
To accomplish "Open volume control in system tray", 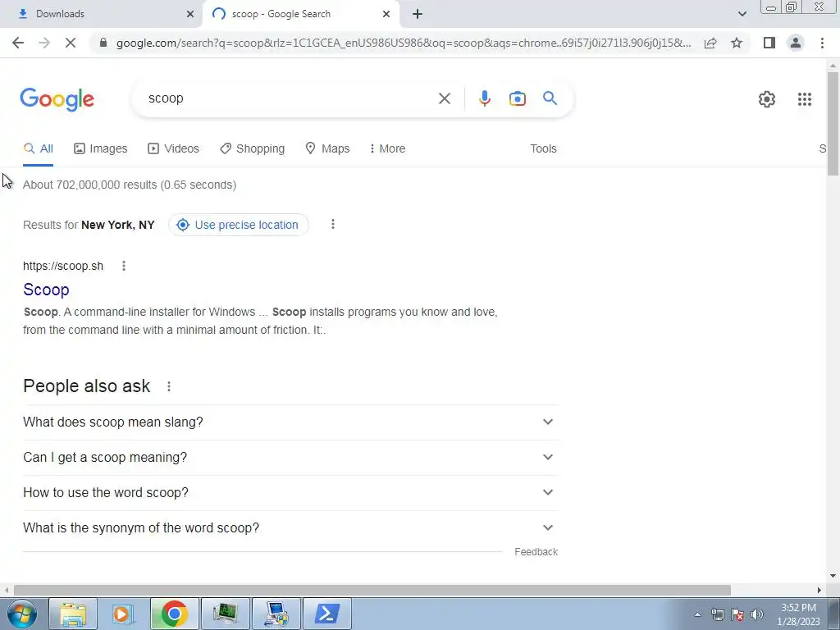I will point(757,614).
